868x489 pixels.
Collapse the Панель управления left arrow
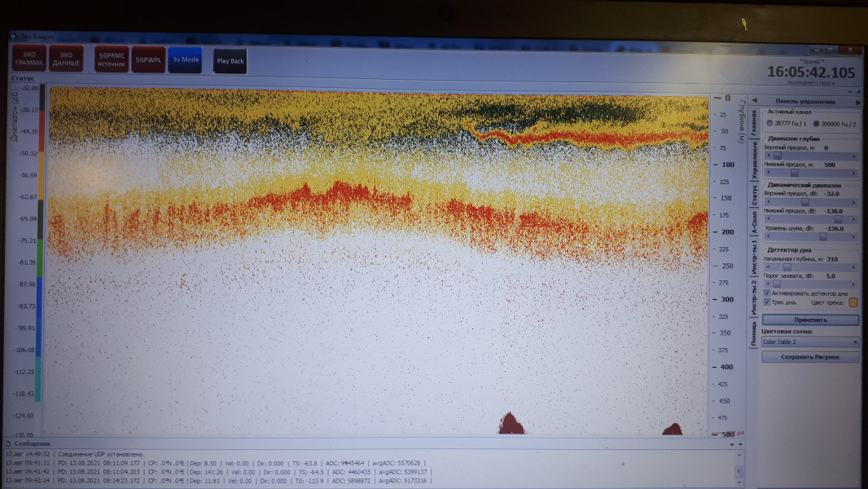753,101
